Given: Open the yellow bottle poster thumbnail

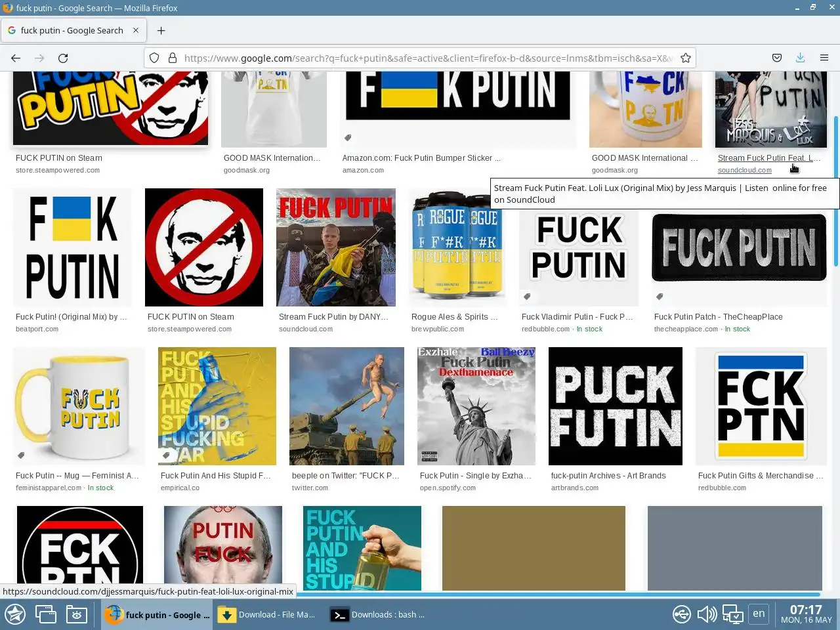Looking at the screenshot, I should click(x=217, y=406).
